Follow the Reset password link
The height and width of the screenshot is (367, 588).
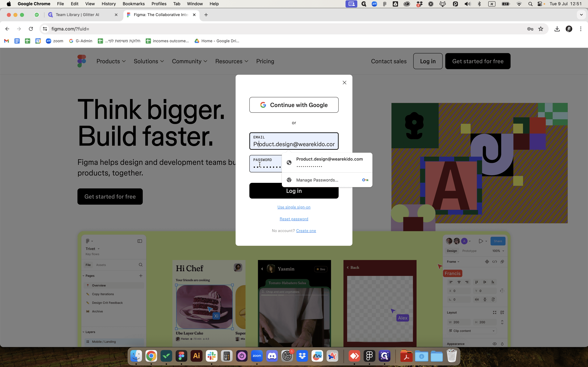(294, 219)
